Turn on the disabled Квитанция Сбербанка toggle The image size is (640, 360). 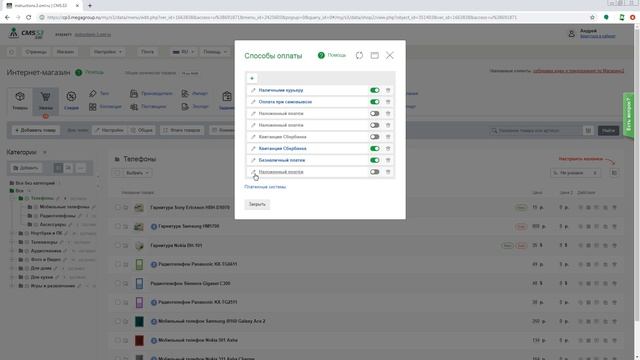pos(375,137)
